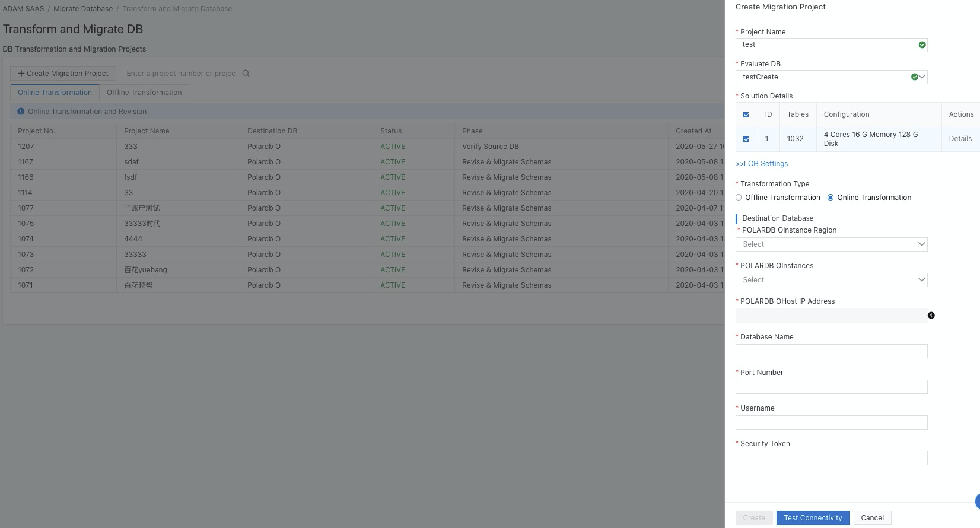Click Polardb O cell for project 1166
Image resolution: width=980 pixels, height=528 pixels.
[x=264, y=177]
